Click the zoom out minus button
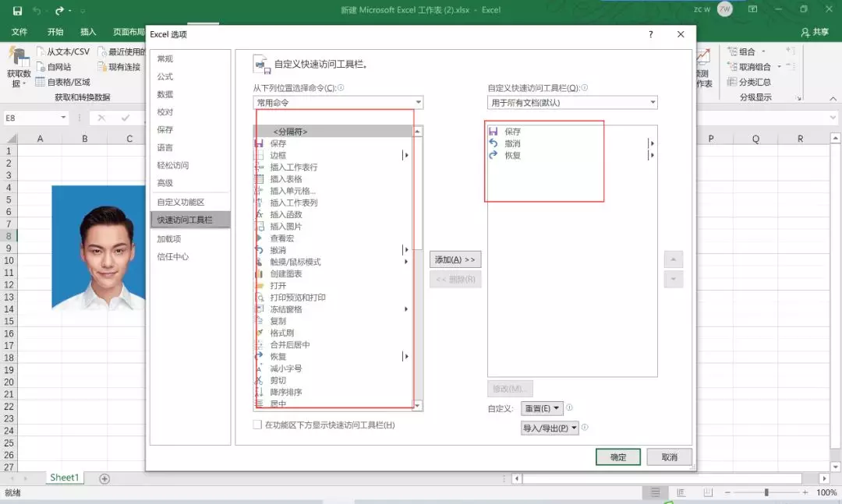 coord(727,492)
